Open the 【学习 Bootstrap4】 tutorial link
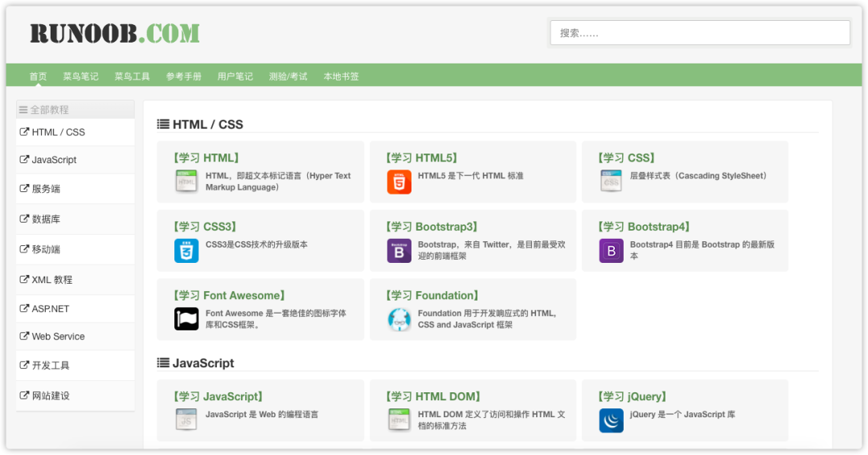 coord(644,227)
